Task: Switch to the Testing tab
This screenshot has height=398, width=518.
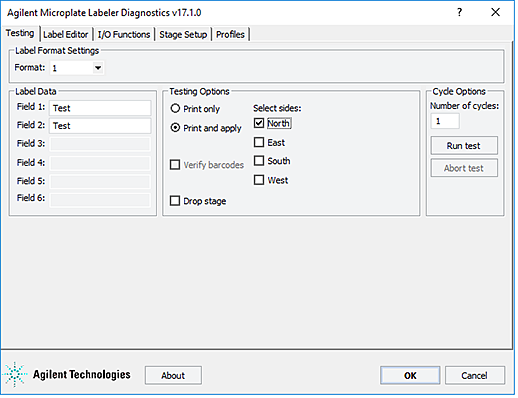Action: 20,33
